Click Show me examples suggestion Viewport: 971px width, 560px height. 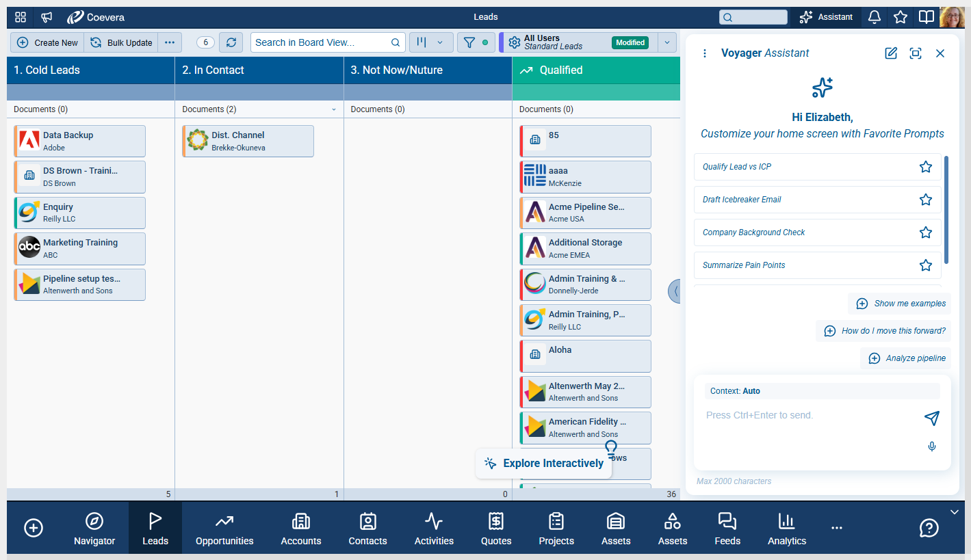(x=899, y=304)
